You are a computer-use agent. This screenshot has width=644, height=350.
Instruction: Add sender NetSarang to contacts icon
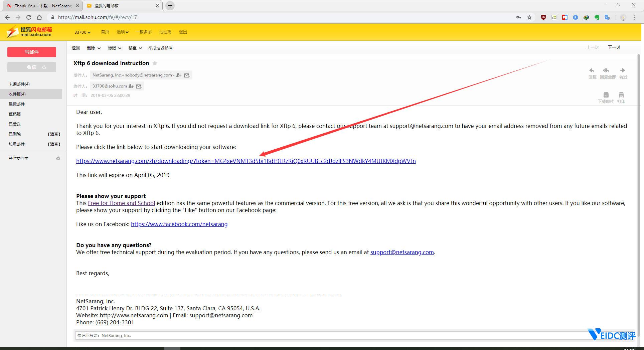tap(179, 75)
